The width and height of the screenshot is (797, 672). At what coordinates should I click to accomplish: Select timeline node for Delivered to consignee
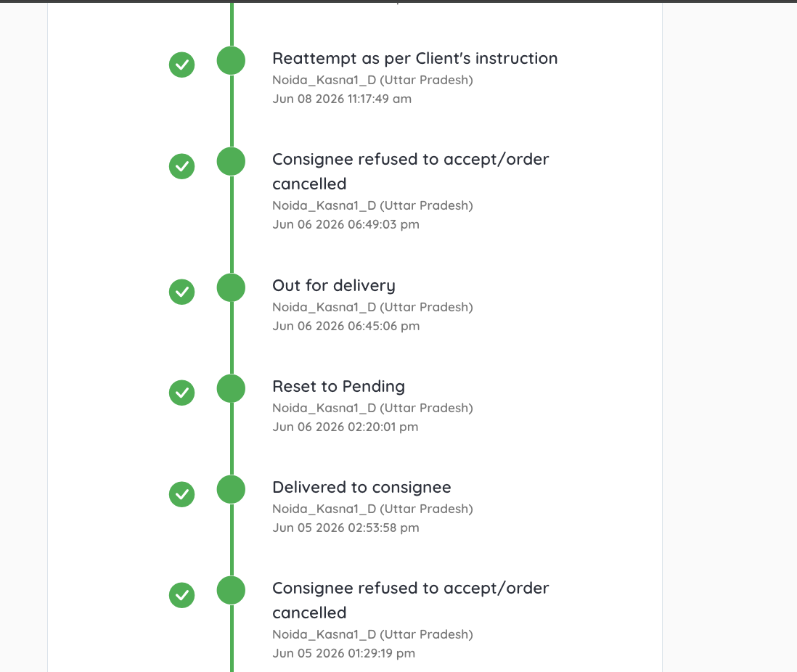[x=232, y=490]
